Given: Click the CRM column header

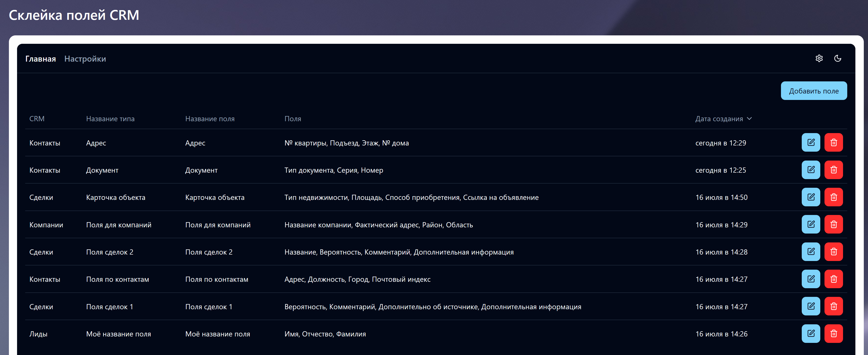Looking at the screenshot, I should [x=37, y=119].
